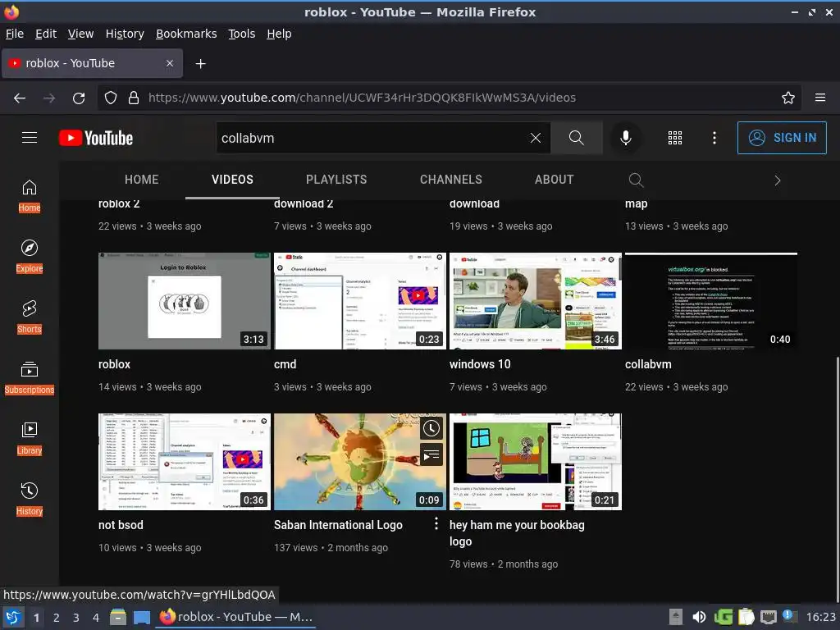Switch to the PLAYLISTS tab
Viewport: 840px width, 630px height.
tap(336, 180)
